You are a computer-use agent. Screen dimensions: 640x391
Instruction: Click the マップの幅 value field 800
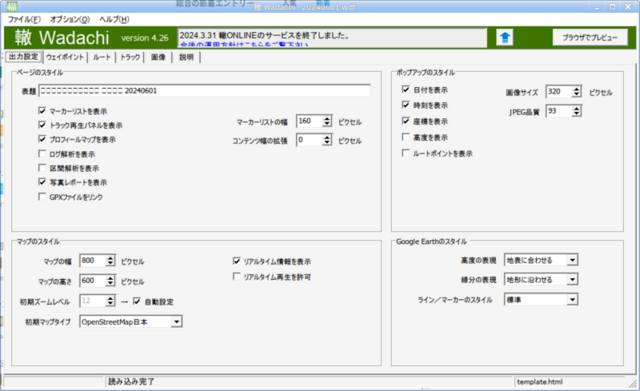coord(93,261)
